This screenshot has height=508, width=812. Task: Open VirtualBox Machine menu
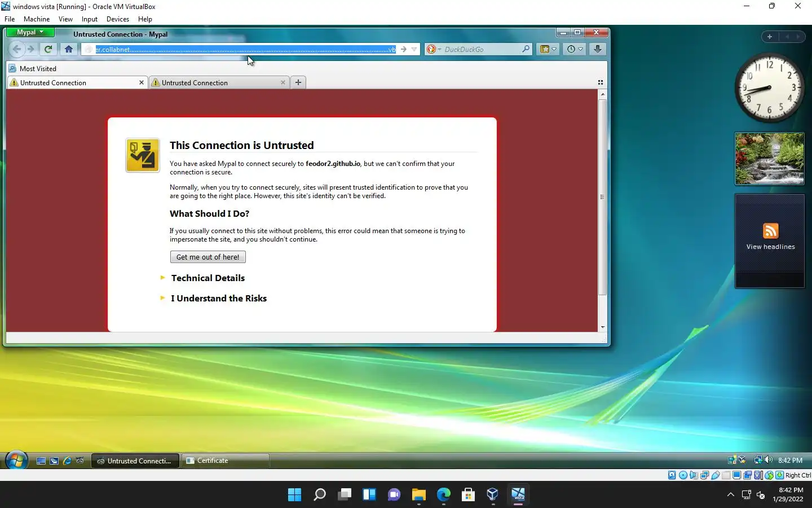pyautogui.click(x=37, y=19)
